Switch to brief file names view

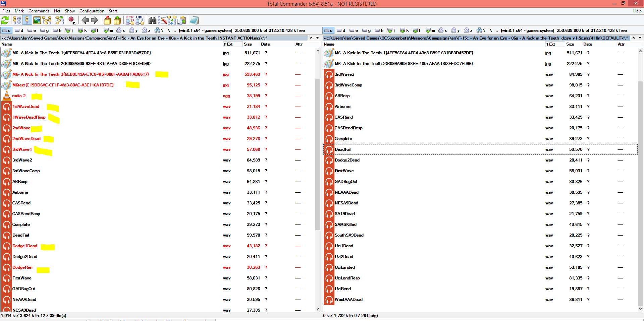17,20
